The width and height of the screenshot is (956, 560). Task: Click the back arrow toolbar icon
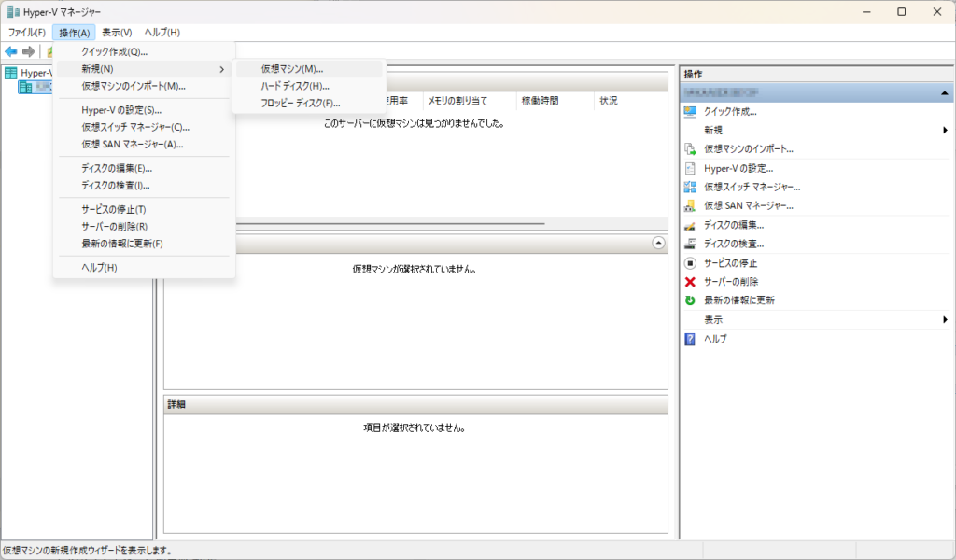click(11, 51)
